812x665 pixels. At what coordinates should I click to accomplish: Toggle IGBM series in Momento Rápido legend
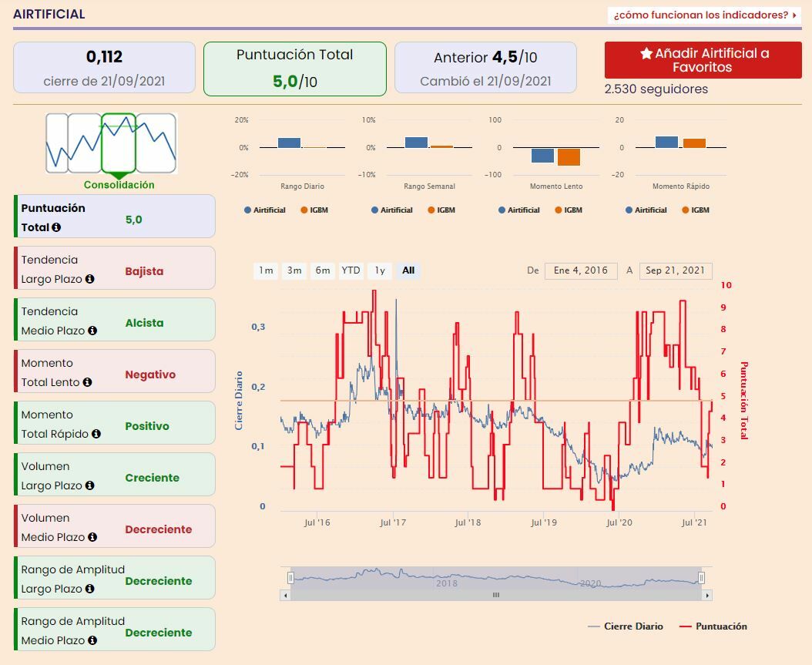pos(696,210)
